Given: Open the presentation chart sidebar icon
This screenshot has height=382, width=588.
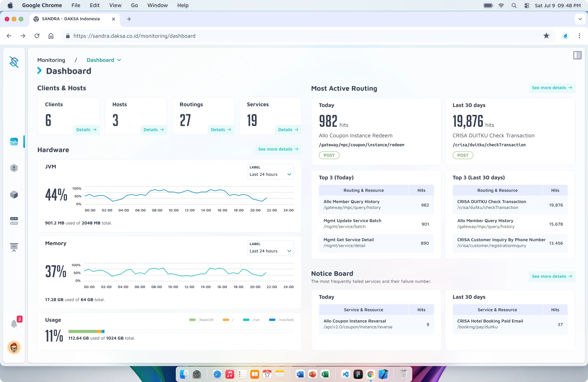Looking at the screenshot, I should click(14, 247).
